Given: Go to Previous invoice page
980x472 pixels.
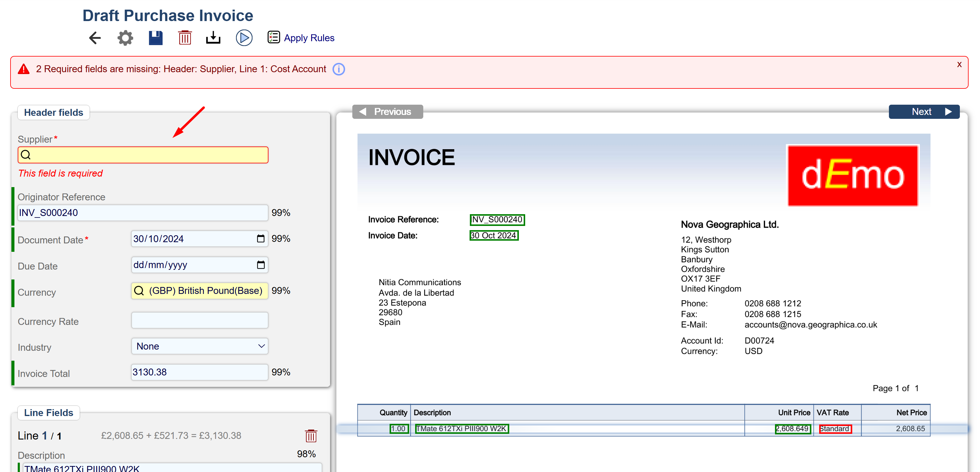Looking at the screenshot, I should pyautogui.click(x=387, y=112).
